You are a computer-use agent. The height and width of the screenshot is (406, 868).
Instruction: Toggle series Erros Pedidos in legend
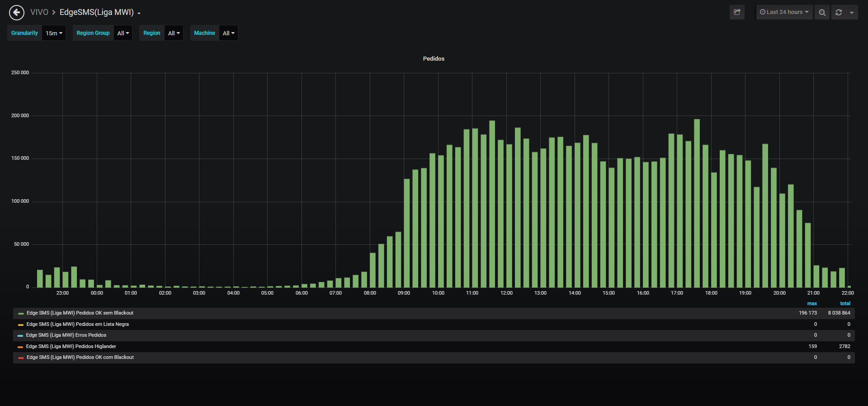(x=66, y=335)
